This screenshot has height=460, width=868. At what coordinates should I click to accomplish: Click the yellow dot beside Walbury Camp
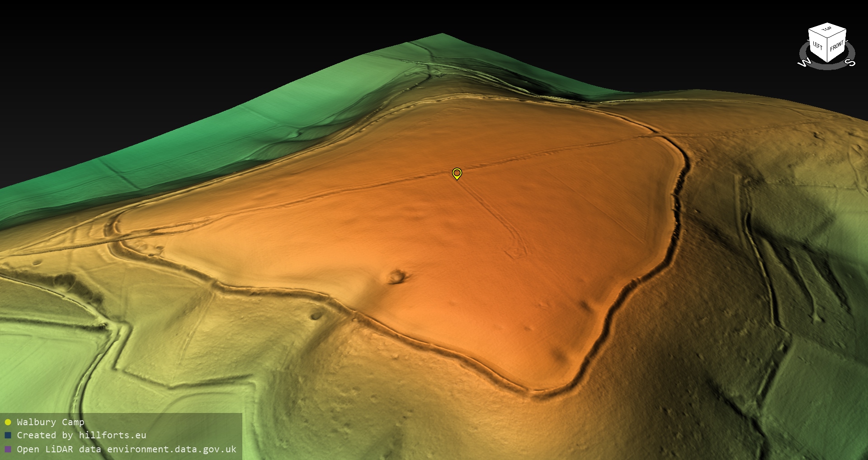coord(8,422)
